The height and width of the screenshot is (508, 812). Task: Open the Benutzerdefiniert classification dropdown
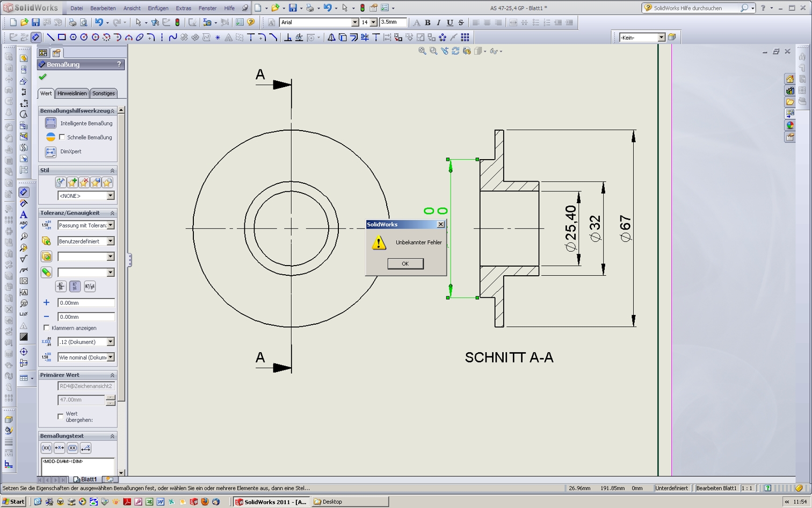(110, 241)
